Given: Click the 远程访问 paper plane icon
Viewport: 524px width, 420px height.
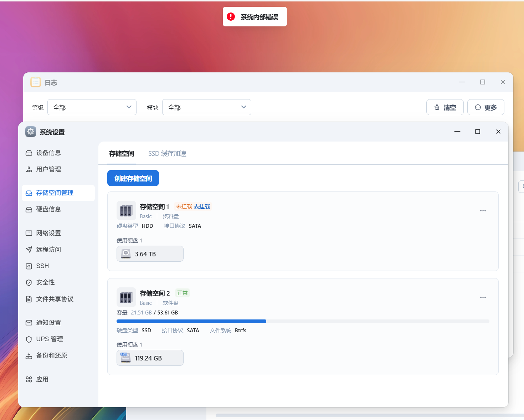Looking at the screenshot, I should click(x=29, y=250).
